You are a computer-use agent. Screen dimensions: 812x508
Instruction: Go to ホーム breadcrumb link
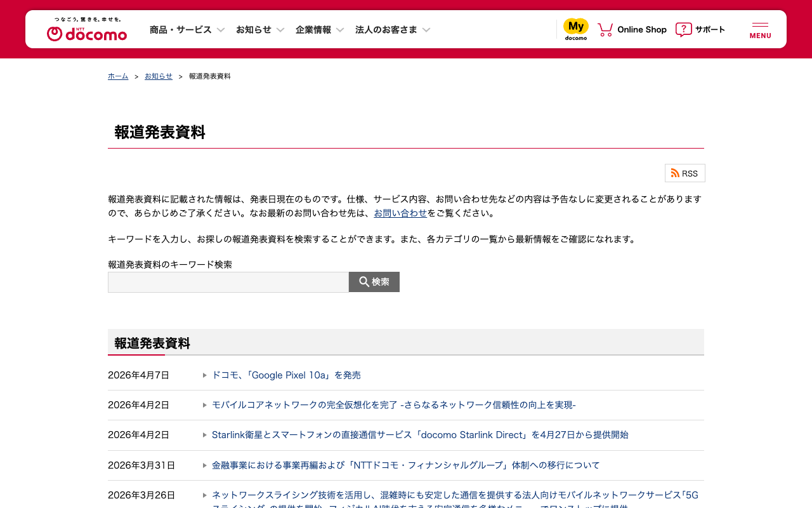[118, 76]
